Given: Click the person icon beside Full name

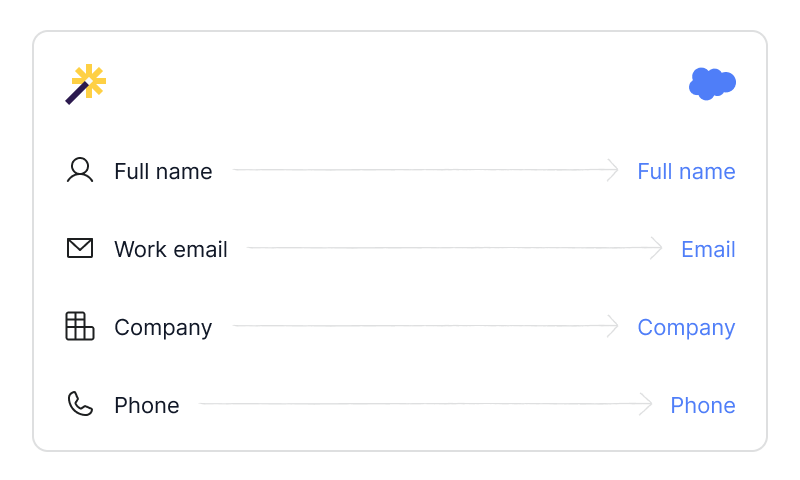Looking at the screenshot, I should pyautogui.click(x=80, y=170).
